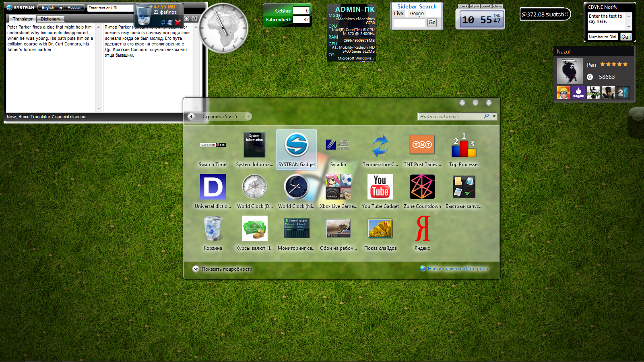The height and width of the screenshot is (362, 644).
Task: Click SYSTRAN refresh icon right of the tabs
Action: [x=194, y=19]
